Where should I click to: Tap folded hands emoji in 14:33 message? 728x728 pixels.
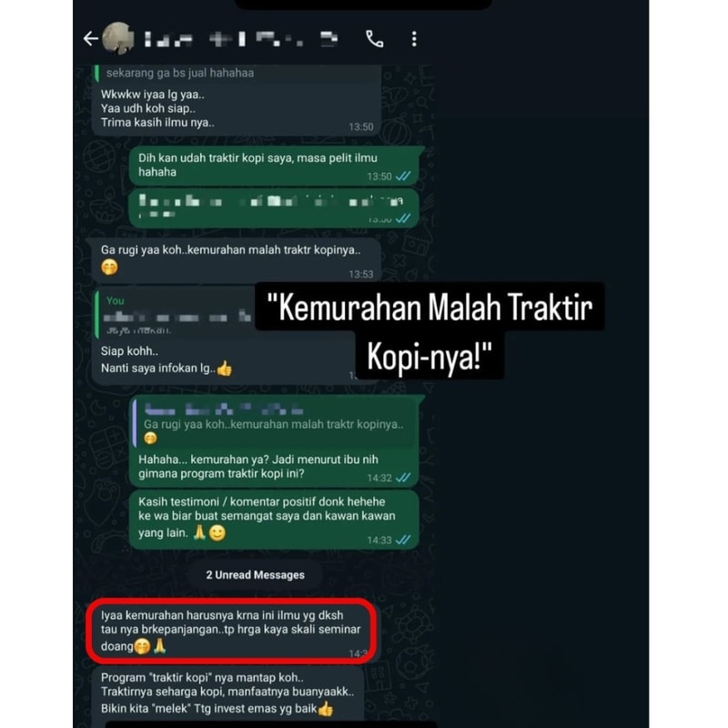click(x=199, y=532)
